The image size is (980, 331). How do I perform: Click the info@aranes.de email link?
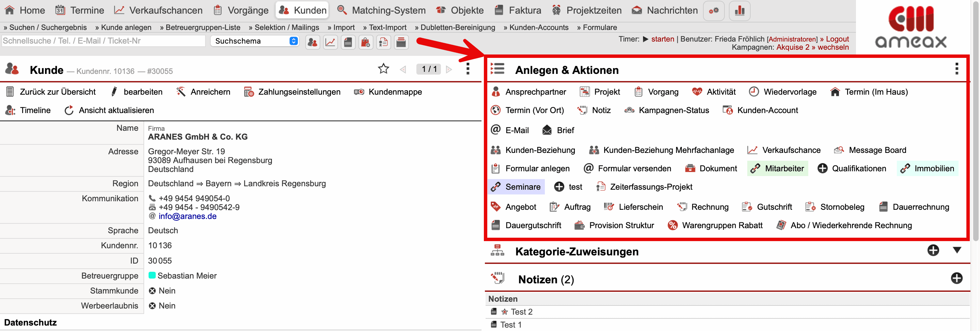pos(187,216)
